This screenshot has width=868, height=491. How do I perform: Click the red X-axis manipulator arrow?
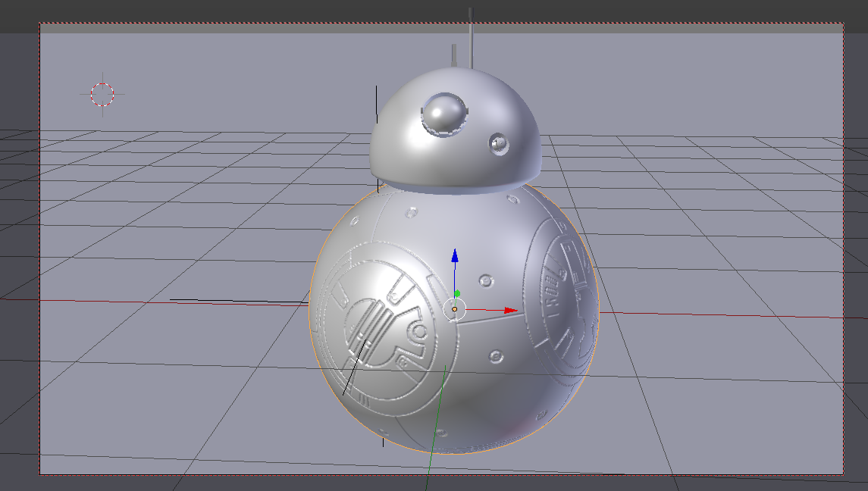coord(508,309)
